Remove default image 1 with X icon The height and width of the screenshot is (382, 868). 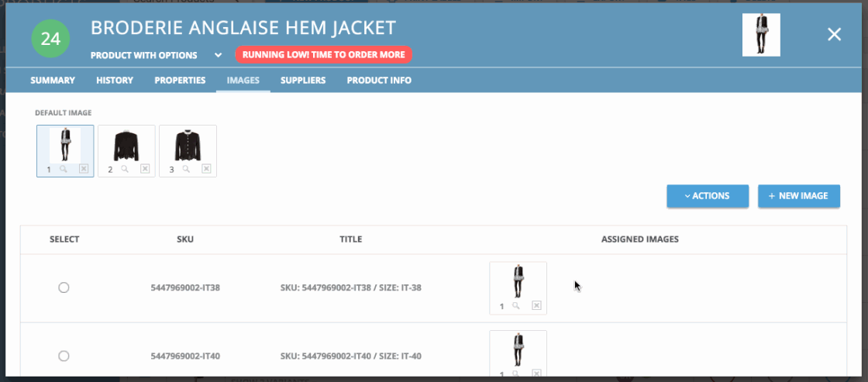(84, 169)
